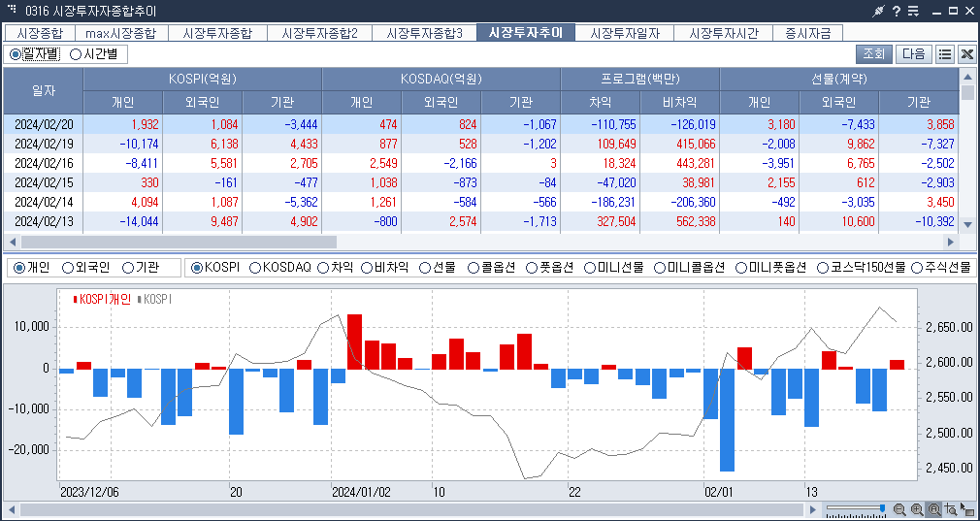Click the chart horizontal scrollbar right arrow
This screenshot has width=980, height=521.
click(812, 509)
